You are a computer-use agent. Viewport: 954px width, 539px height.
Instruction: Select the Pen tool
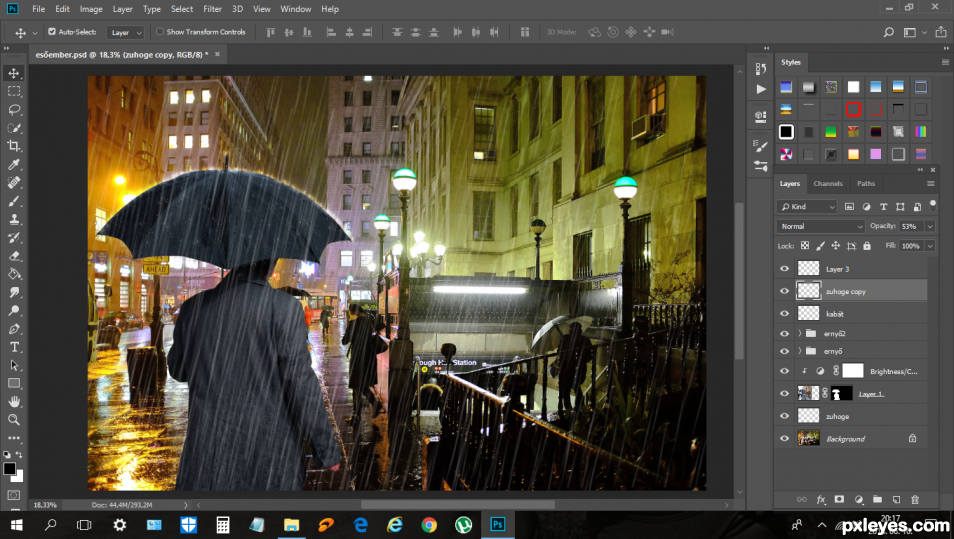14,329
